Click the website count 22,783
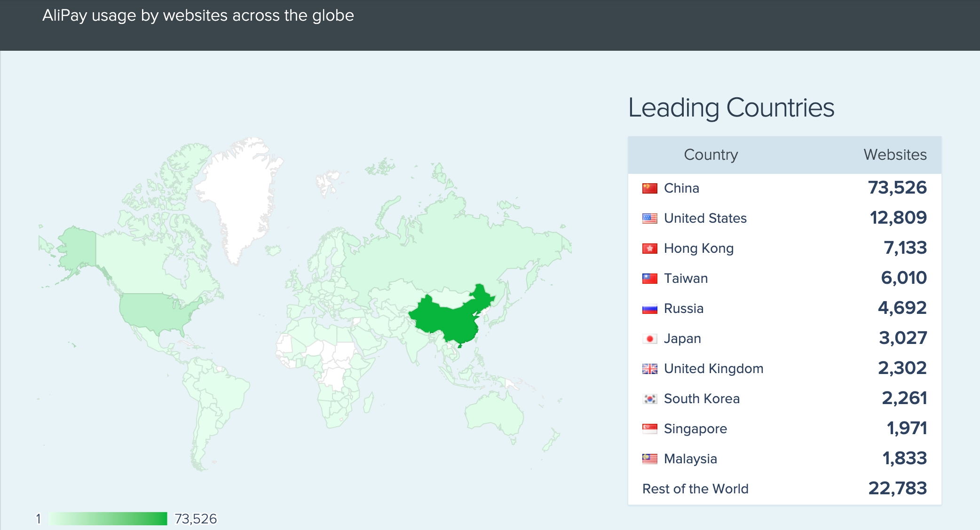 (x=898, y=489)
